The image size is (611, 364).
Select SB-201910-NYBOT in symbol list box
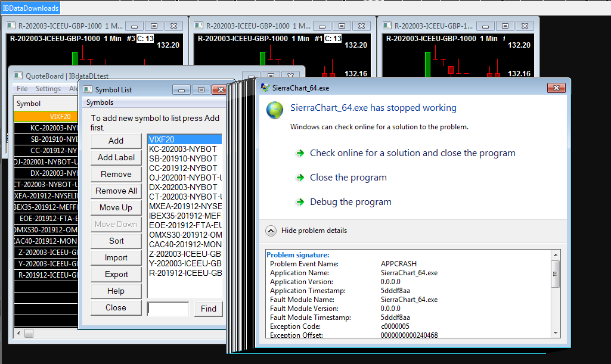185,158
